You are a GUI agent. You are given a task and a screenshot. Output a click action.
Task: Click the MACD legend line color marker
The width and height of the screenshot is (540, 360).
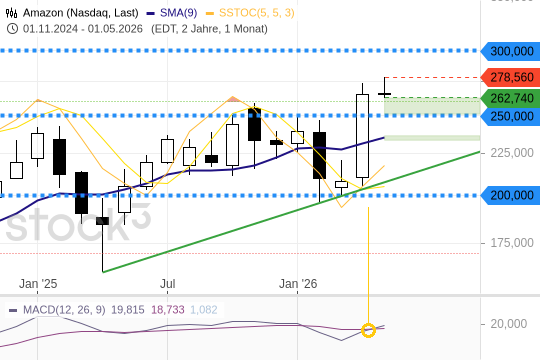pyautogui.click(x=13, y=310)
